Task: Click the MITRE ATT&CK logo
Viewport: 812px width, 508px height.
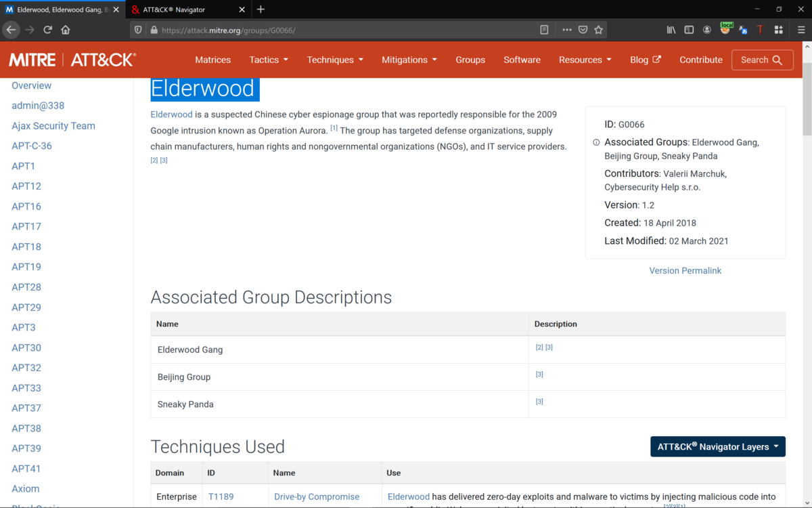Action: (72, 60)
